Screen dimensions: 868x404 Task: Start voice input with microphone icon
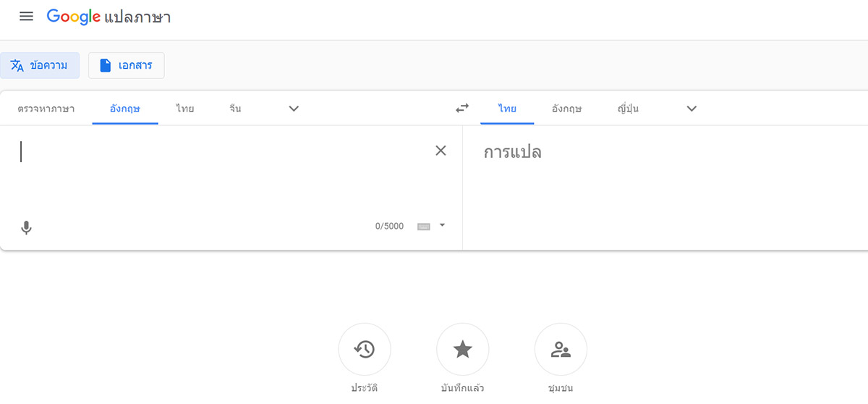pyautogui.click(x=27, y=227)
